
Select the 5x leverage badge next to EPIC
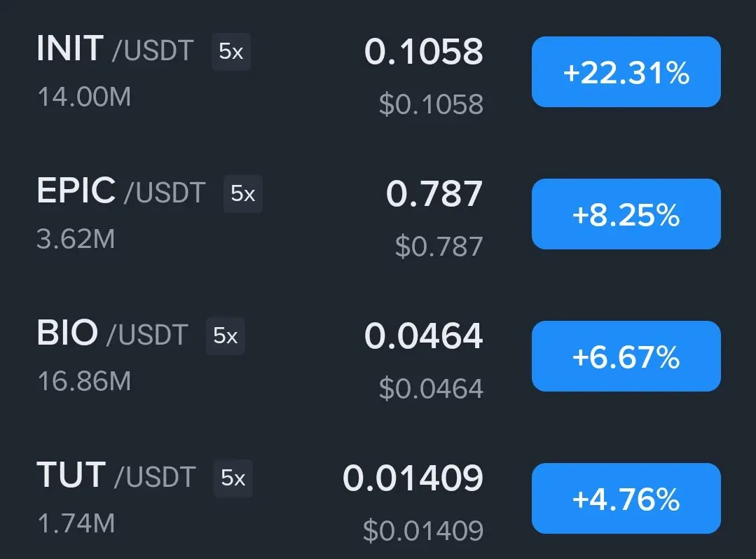click(242, 194)
